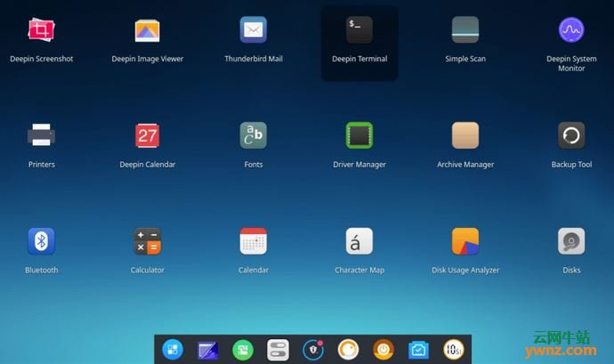Click the purple window icon in the dock
614x364 pixels.
click(x=207, y=350)
